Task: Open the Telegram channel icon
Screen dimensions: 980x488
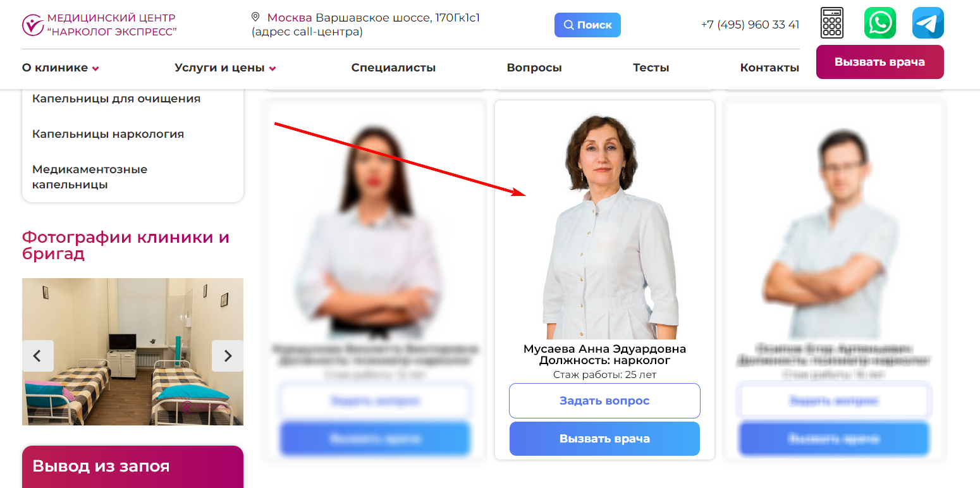Action: pyautogui.click(x=928, y=23)
